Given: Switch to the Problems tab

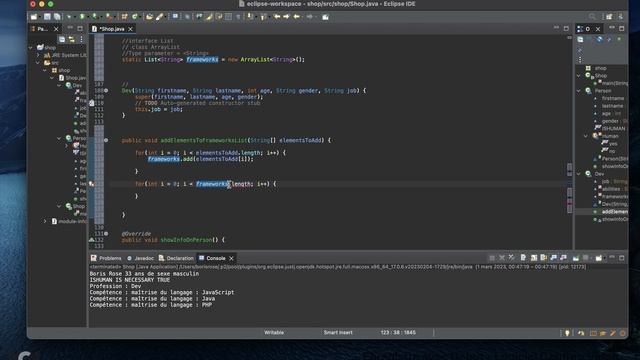Looking at the screenshot, I should (106, 258).
